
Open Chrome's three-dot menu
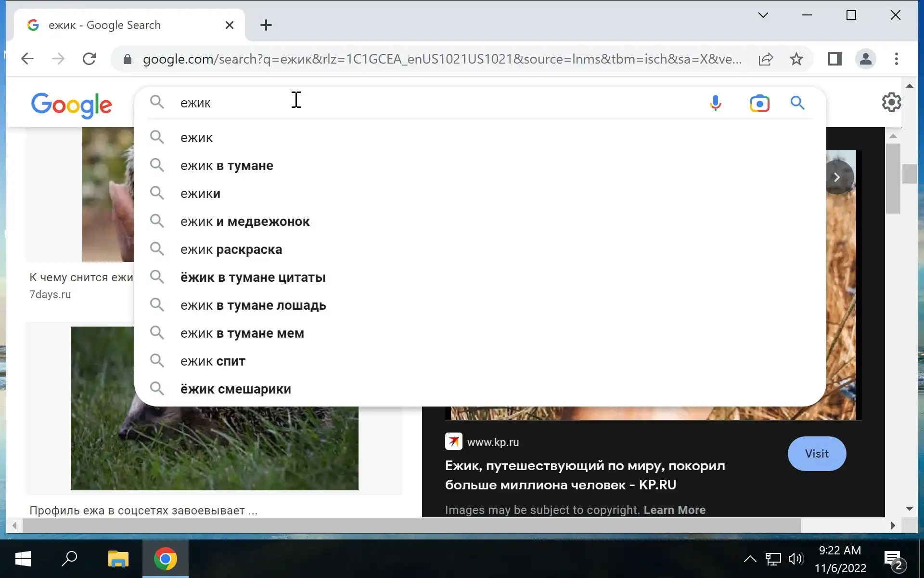coord(896,59)
